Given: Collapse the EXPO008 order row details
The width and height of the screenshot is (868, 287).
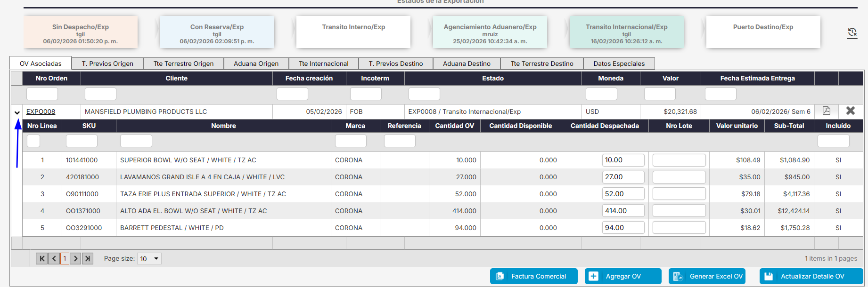Looking at the screenshot, I should pos(17,112).
